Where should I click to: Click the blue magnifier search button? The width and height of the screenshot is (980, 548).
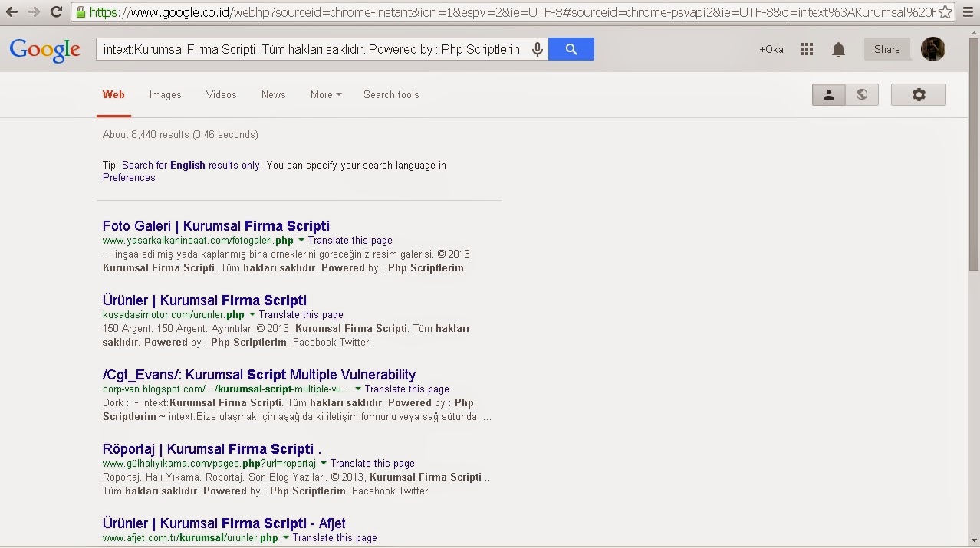(571, 49)
